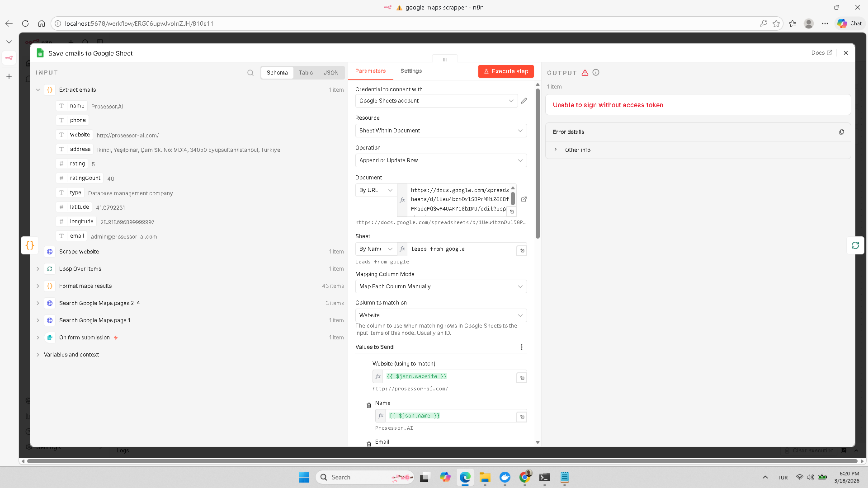Open the document link in a new tab

[x=524, y=199]
